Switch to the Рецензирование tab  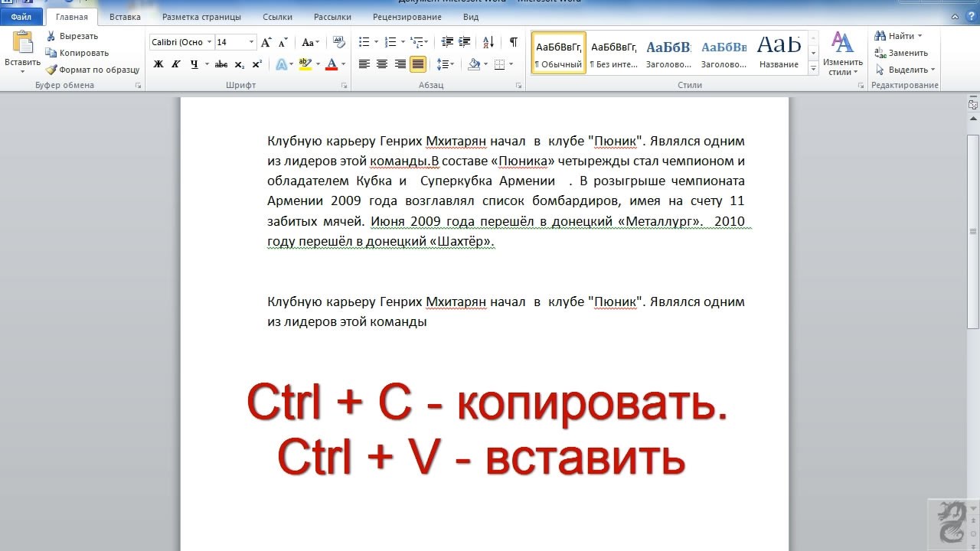(407, 16)
